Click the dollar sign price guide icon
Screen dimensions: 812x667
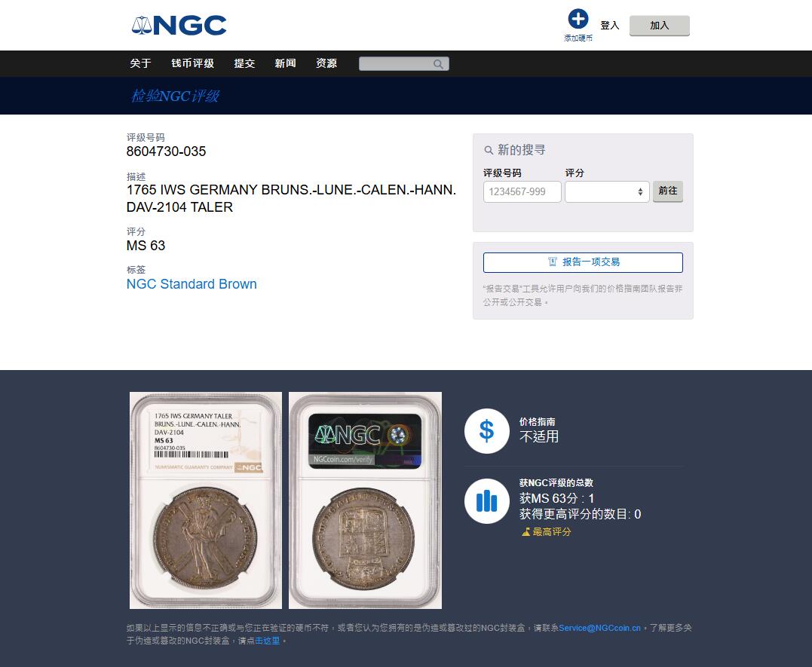(x=487, y=431)
